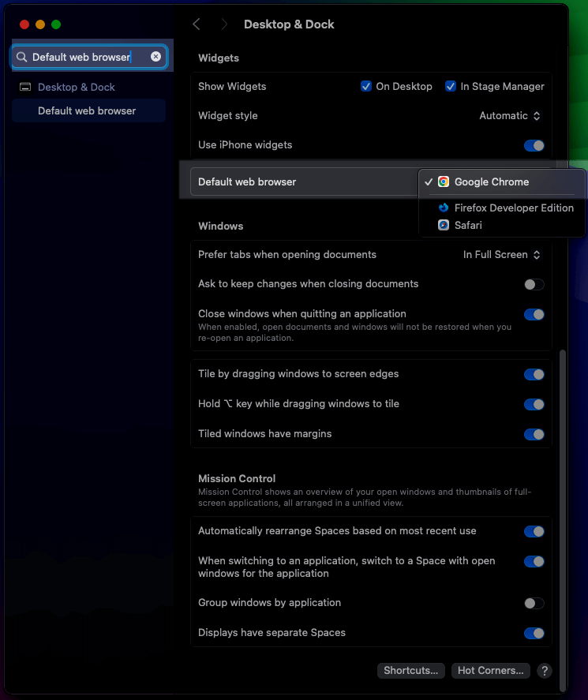
Task: Click the Default web browser row label
Action: [x=247, y=182]
